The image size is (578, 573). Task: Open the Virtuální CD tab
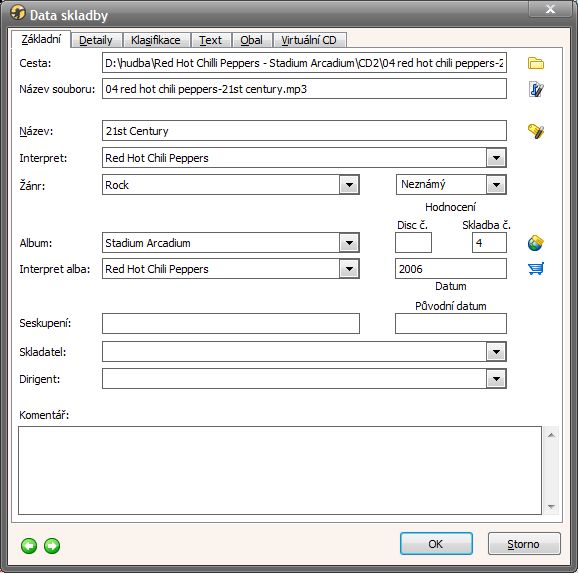309,40
